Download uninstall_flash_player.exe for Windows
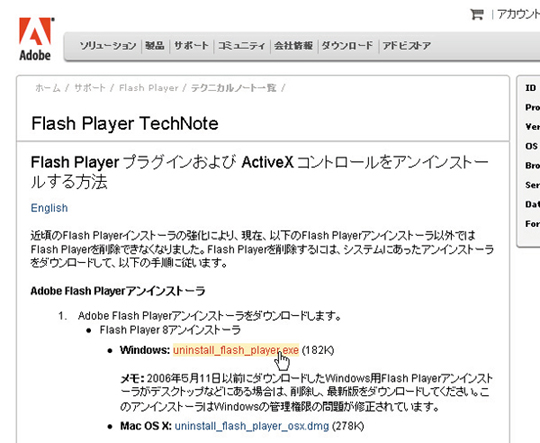Viewport: 540px width, 443px height. [236, 350]
